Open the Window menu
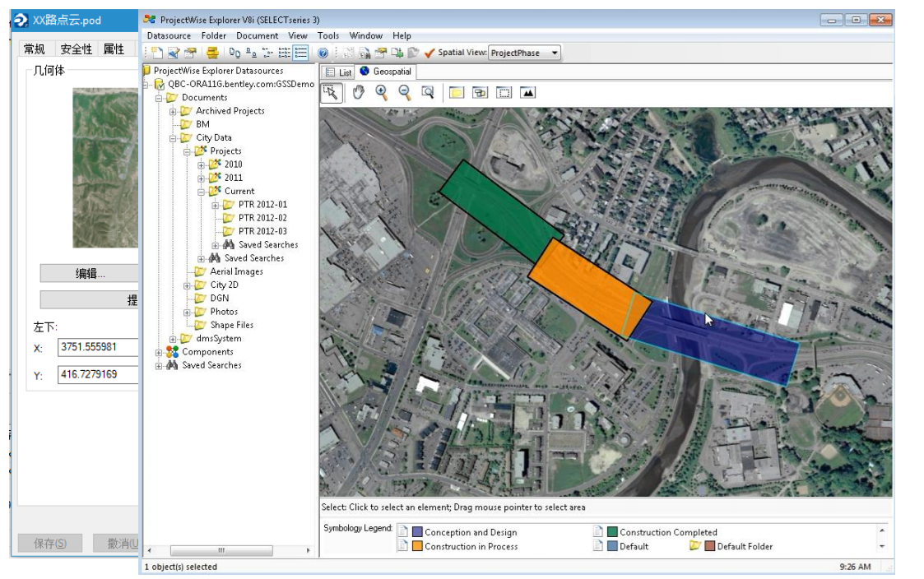Image resolution: width=924 pixels, height=579 pixels. point(365,36)
